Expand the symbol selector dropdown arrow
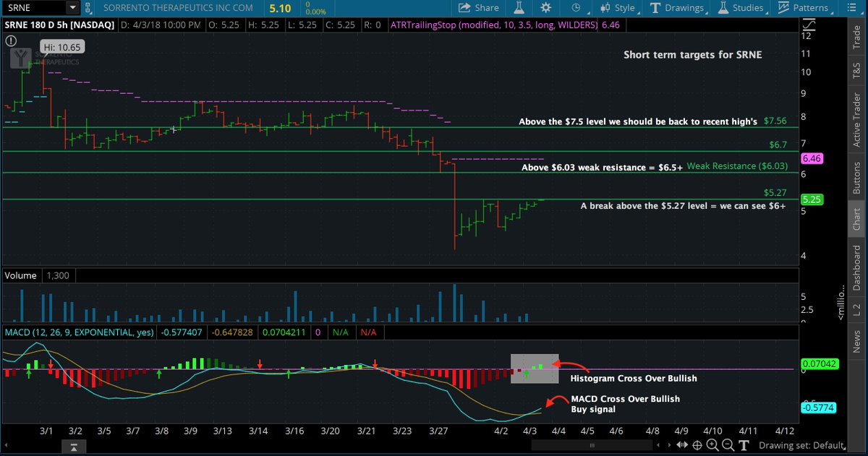 coord(73,8)
